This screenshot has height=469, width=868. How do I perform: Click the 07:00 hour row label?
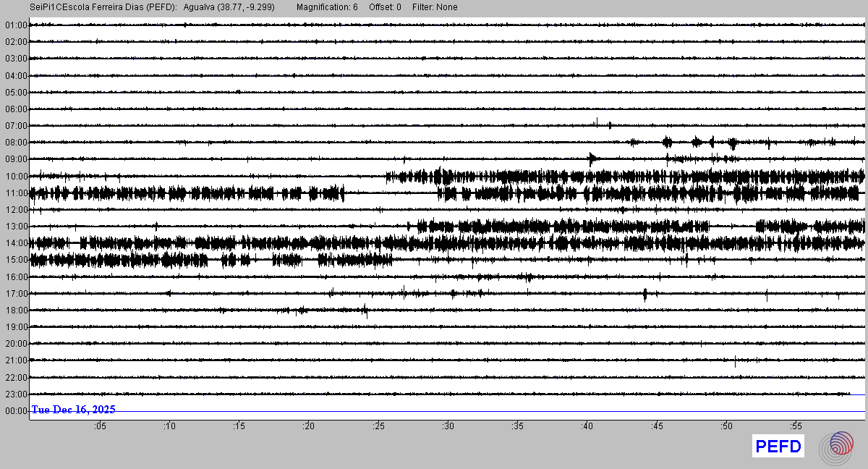click(16, 126)
